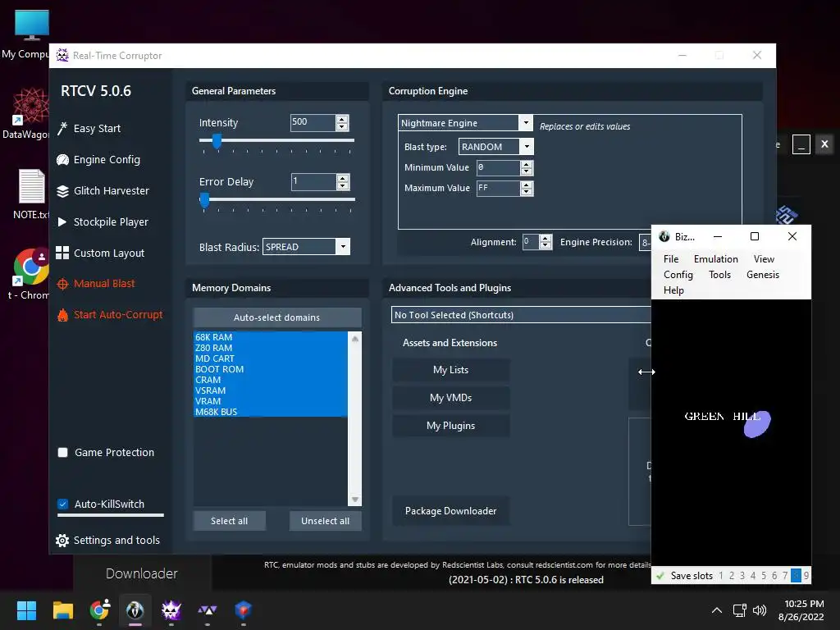Image resolution: width=840 pixels, height=630 pixels.
Task: Click Real-Time Corruptor title bar icon
Action: tap(62, 55)
